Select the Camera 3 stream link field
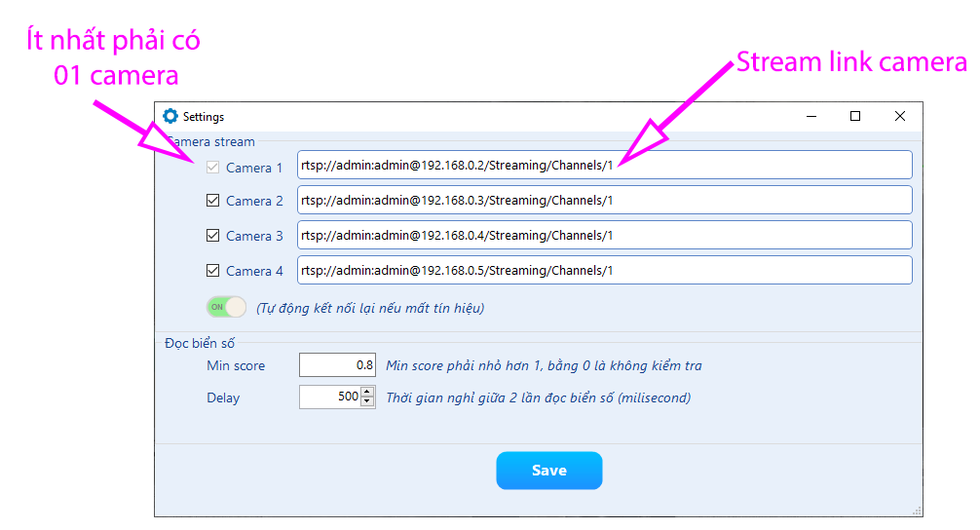 click(x=604, y=235)
